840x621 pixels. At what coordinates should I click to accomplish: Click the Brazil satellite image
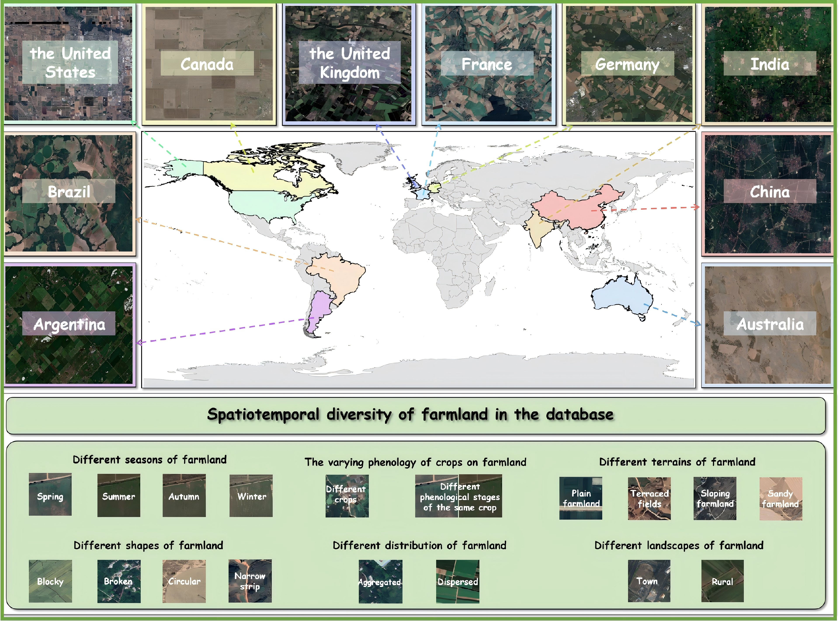(x=69, y=193)
